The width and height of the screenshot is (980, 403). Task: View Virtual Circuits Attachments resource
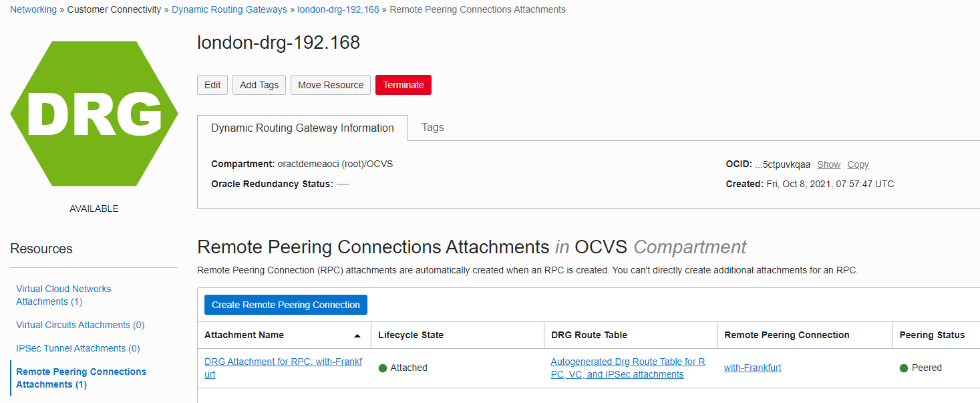pyautogui.click(x=80, y=325)
